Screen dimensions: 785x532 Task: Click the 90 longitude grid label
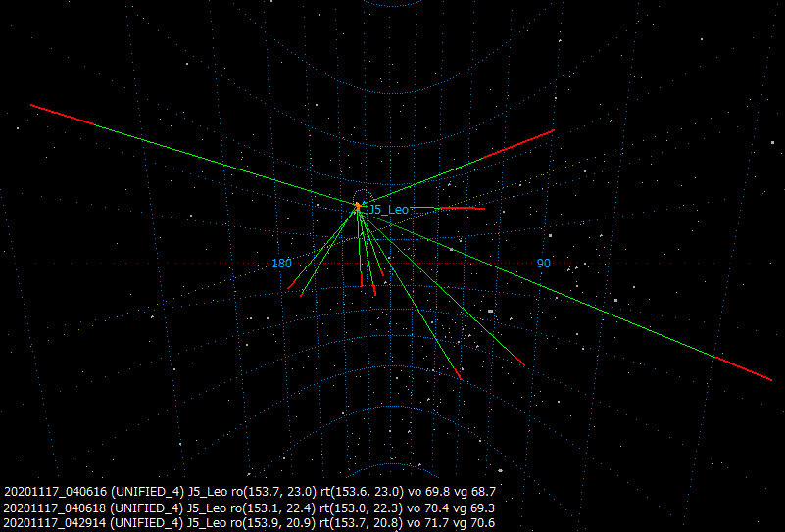coord(544,264)
